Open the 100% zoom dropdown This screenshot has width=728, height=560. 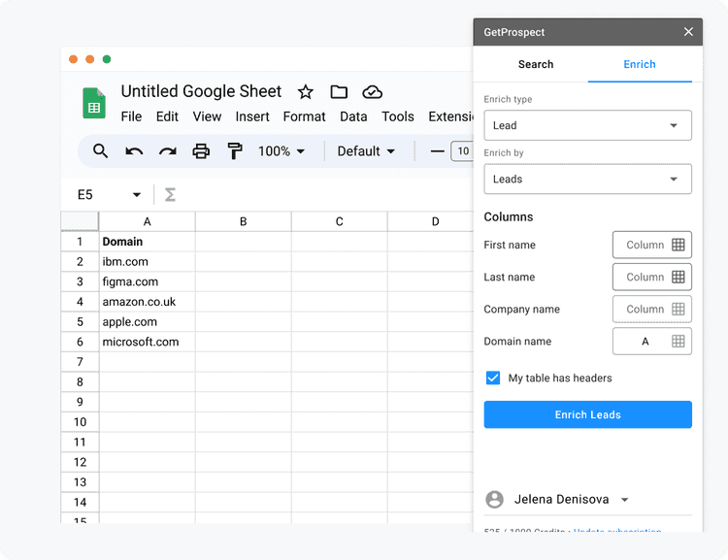click(281, 151)
